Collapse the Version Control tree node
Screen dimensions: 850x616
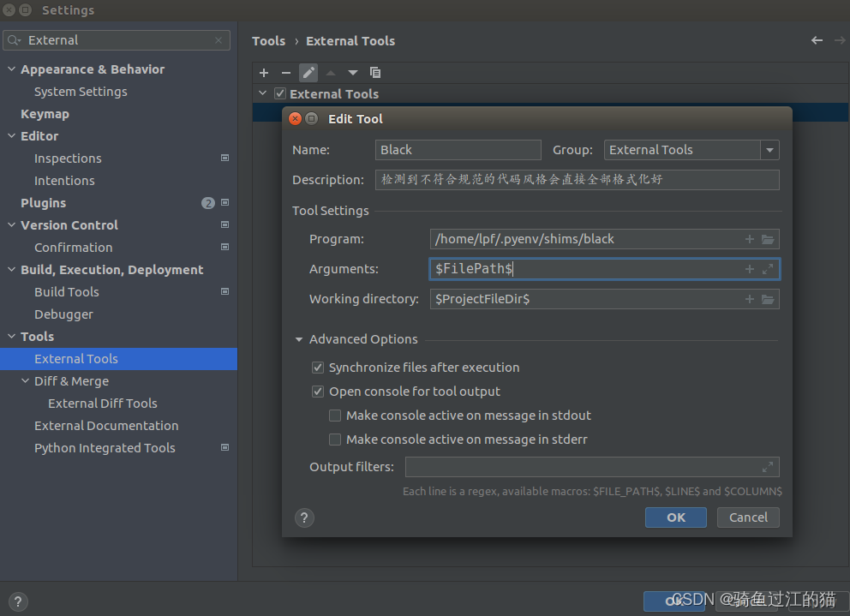[11, 224]
